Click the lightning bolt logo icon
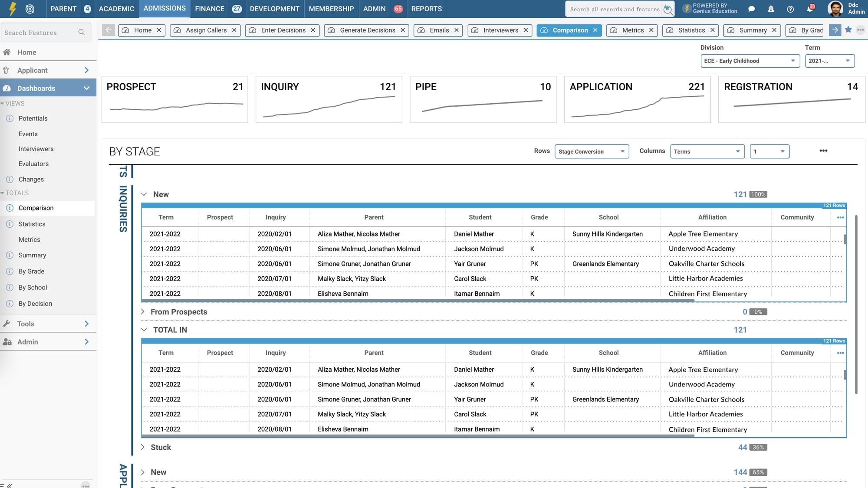This screenshot has width=868, height=488. (x=13, y=9)
